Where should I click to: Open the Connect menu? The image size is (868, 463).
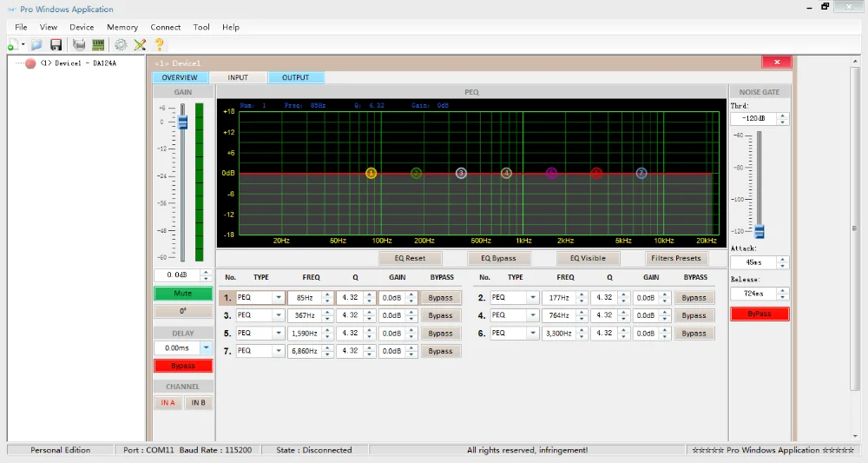(x=166, y=27)
